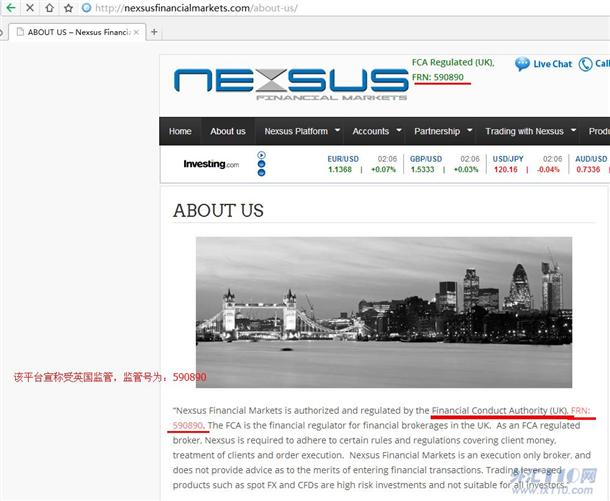This screenshot has height=501, width=610.
Task: Click GBP/USD price 1.5333
Action: (422, 170)
